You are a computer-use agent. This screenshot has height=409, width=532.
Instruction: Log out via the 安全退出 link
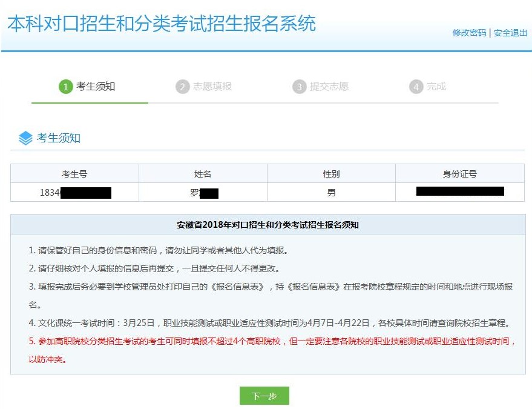tap(510, 33)
